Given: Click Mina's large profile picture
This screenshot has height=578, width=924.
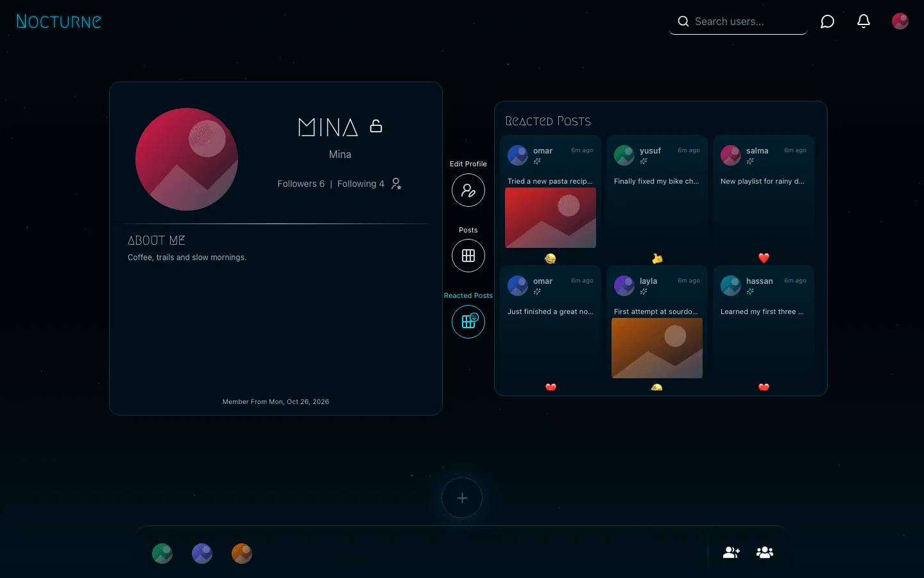Looking at the screenshot, I should [187, 159].
